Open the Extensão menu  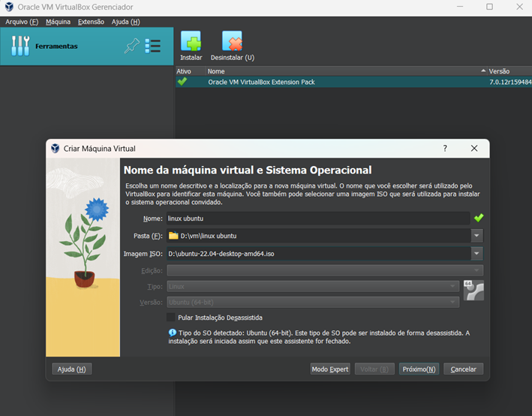coord(91,22)
